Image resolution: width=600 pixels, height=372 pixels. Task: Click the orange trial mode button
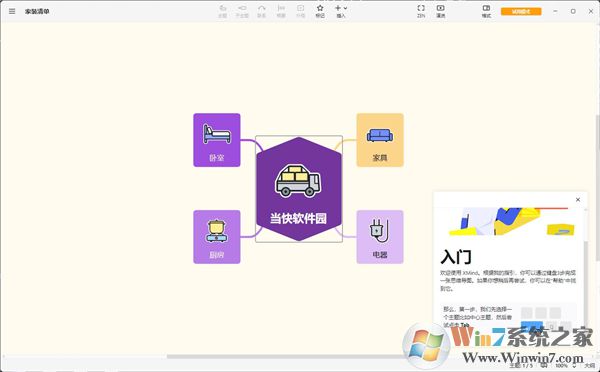coord(521,11)
